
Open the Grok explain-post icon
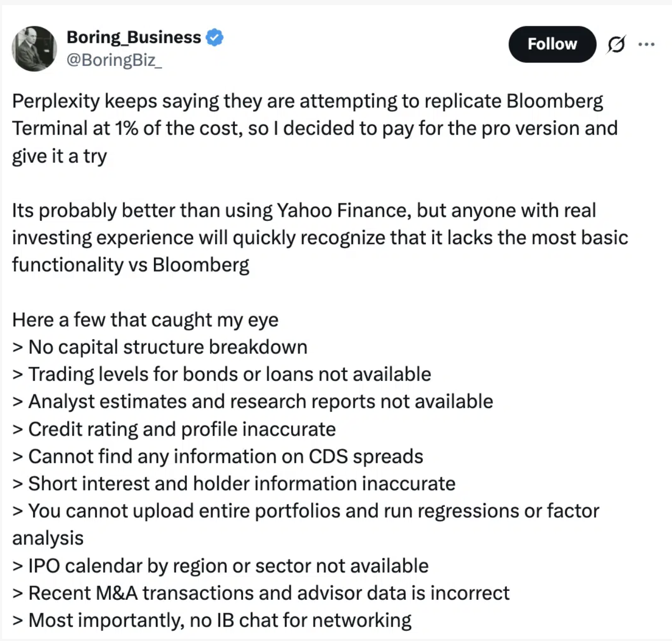[616, 44]
